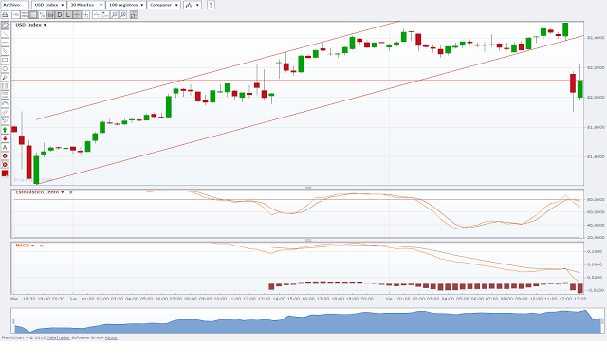
Task: Open the USD Index symbol dropdown
Action: 48,5
